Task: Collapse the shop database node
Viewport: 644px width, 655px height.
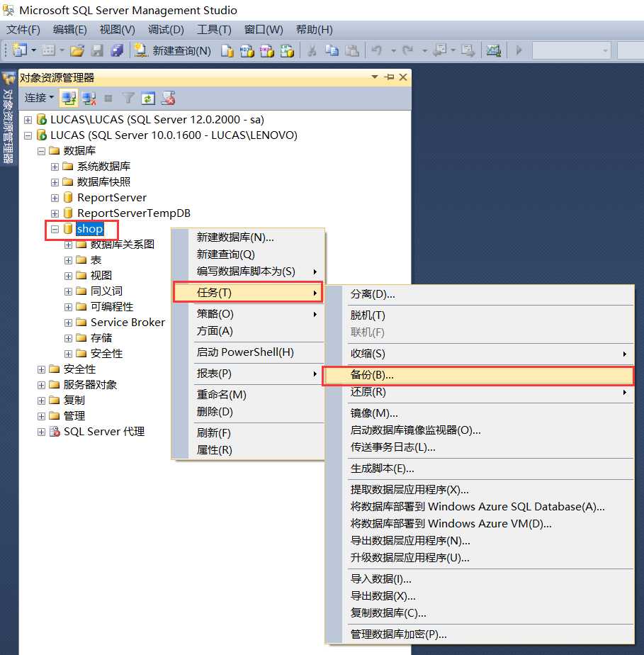Action: point(55,229)
